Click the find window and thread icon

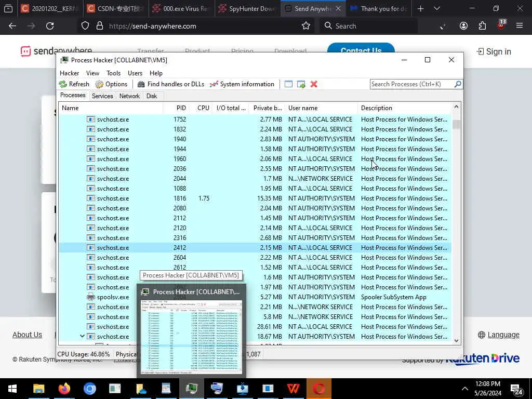[301, 84]
